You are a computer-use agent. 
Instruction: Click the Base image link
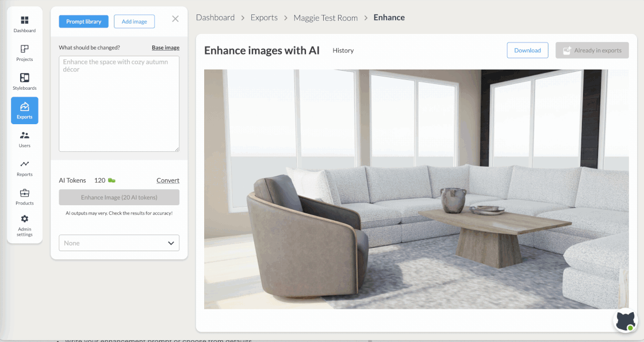(x=165, y=48)
